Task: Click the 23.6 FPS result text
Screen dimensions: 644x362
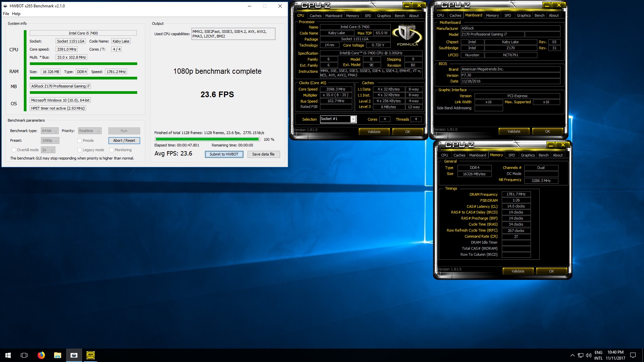Action: click(217, 95)
